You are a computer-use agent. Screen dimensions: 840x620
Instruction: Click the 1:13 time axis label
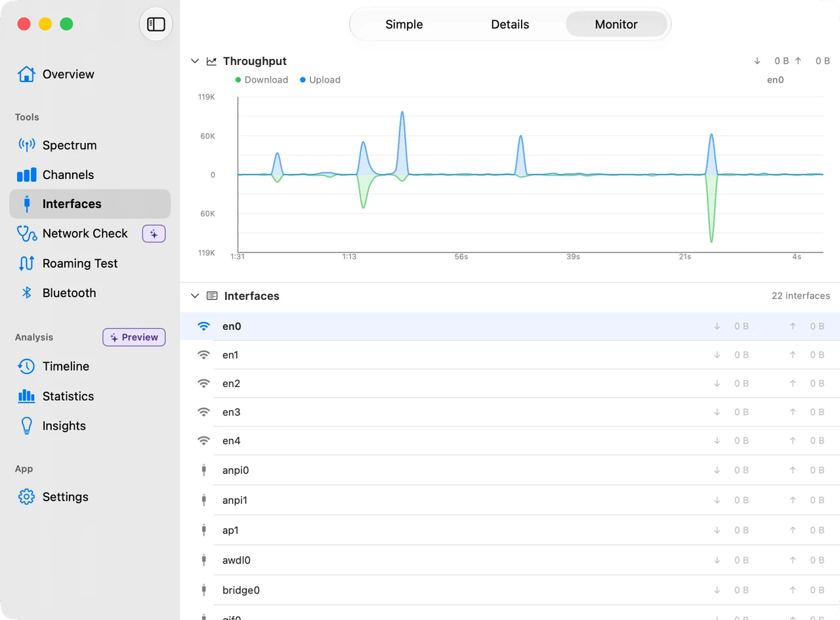click(349, 257)
